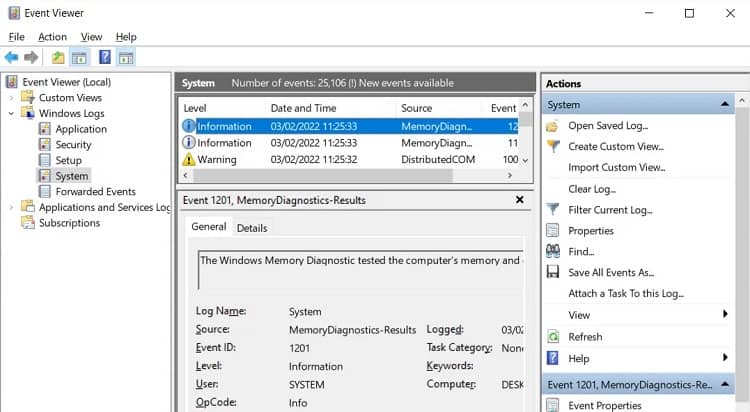Click the Back arrow toolbar icon
Screen dimensions: 750x412
[x=11, y=58]
